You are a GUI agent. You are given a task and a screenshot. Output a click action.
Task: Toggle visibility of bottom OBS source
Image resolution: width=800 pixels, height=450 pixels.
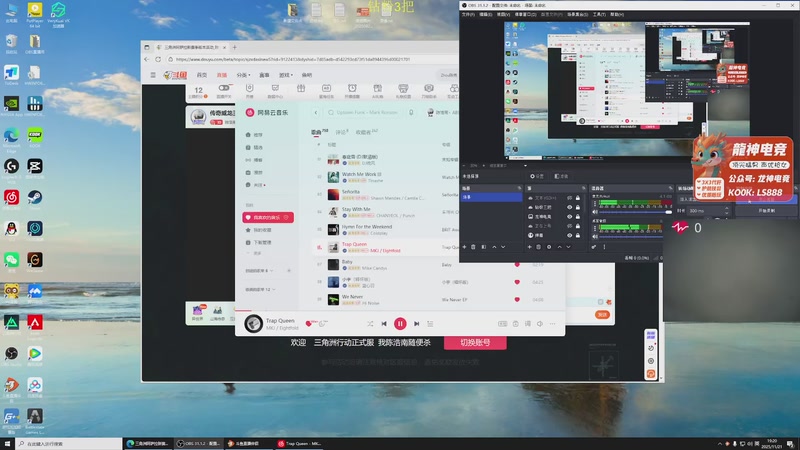(x=569, y=235)
